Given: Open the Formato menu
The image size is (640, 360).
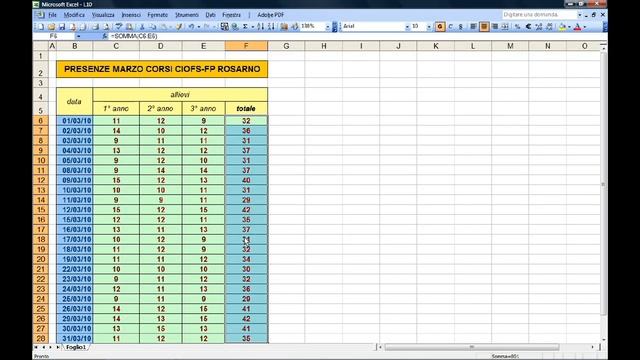Looking at the screenshot, I should 158,15.
